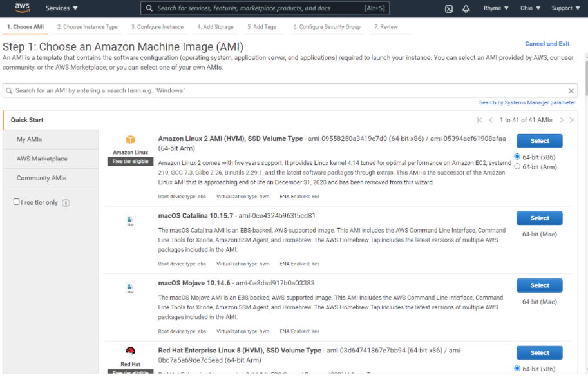Click the macOS Mojave 10.14.6 title
The width and height of the screenshot is (588, 386).
(194, 283)
